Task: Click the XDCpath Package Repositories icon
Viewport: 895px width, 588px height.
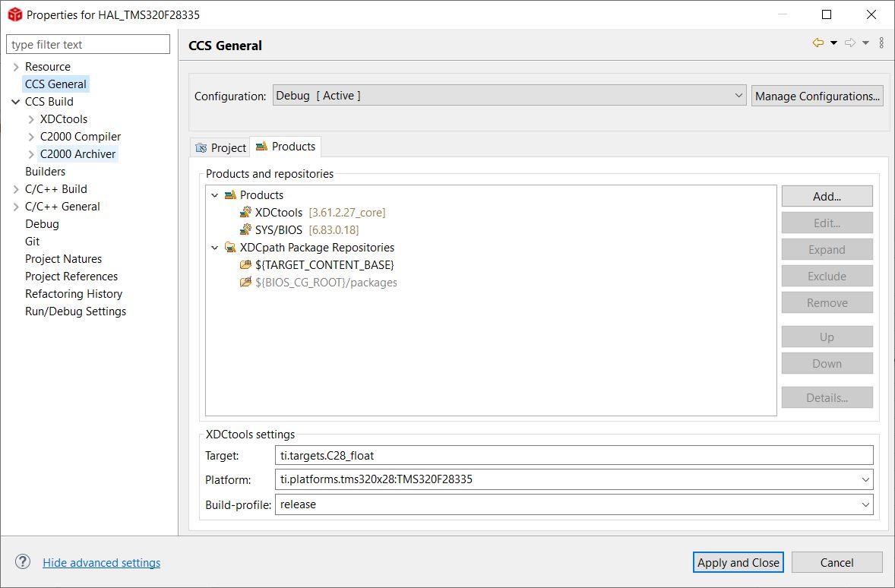Action: coord(230,248)
